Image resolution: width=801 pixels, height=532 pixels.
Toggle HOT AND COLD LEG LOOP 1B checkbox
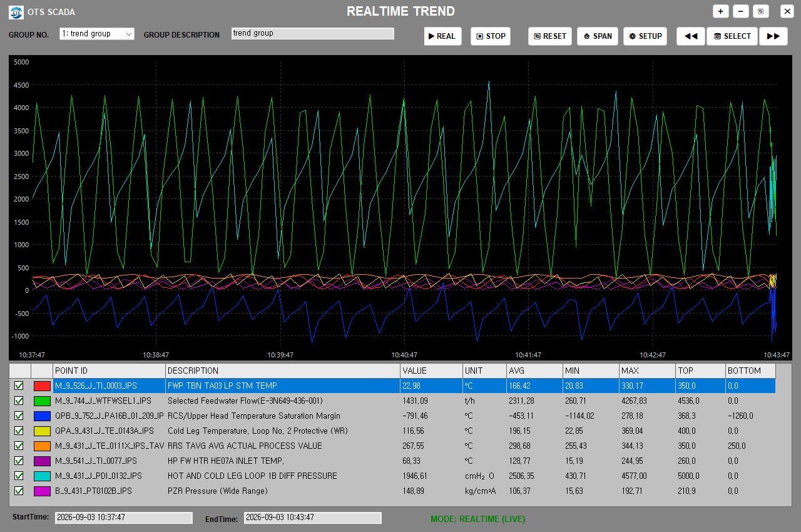pos(19,476)
